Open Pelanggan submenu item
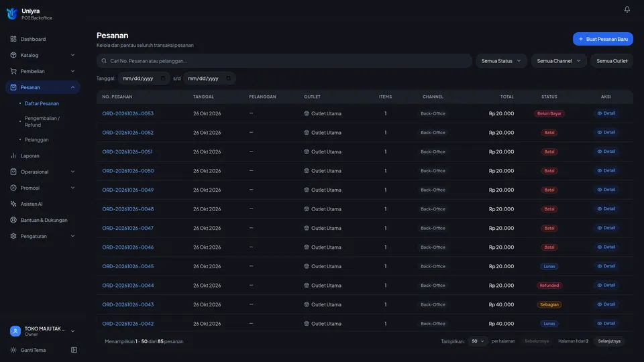This screenshot has height=362, width=644. (36, 139)
